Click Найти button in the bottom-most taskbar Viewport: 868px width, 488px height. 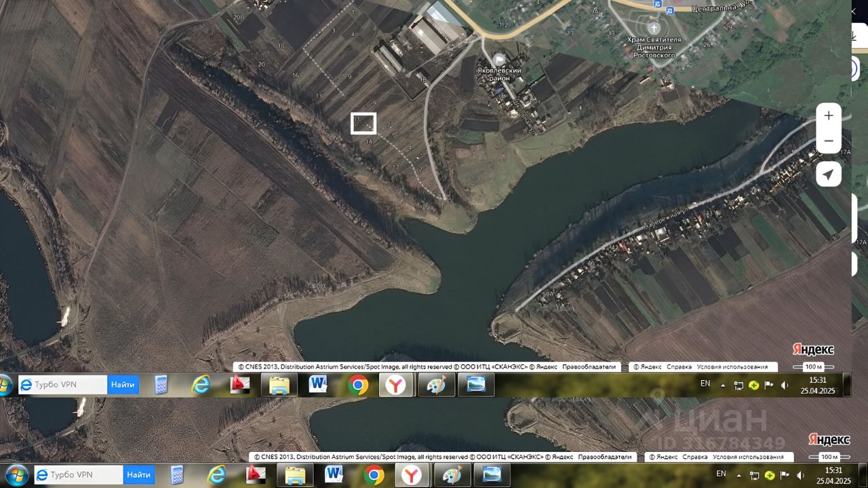139,474
